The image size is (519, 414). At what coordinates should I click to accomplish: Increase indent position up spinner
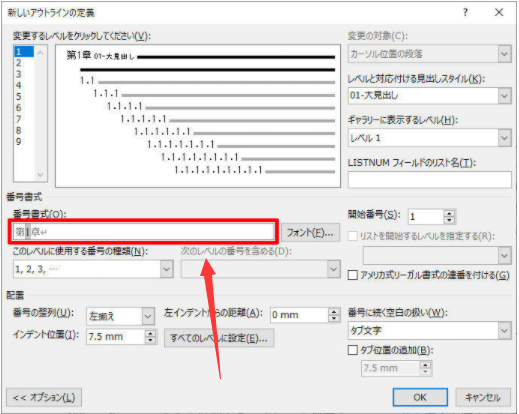click(x=151, y=333)
